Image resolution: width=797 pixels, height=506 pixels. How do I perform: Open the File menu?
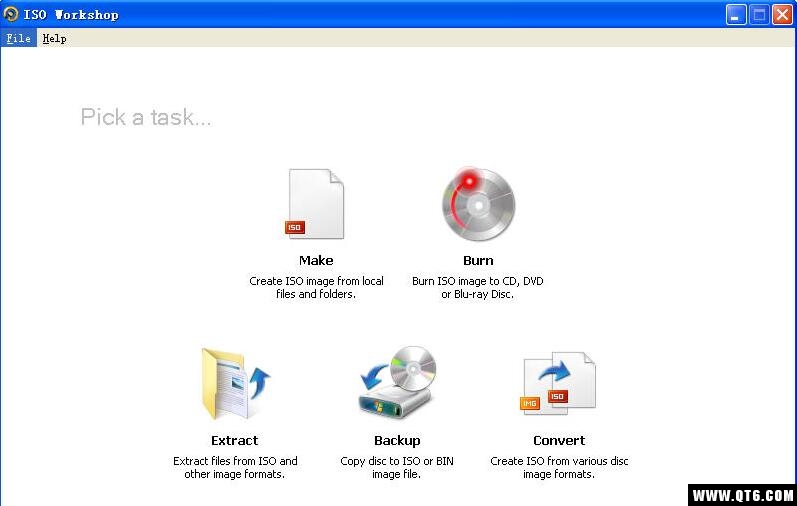tap(18, 38)
